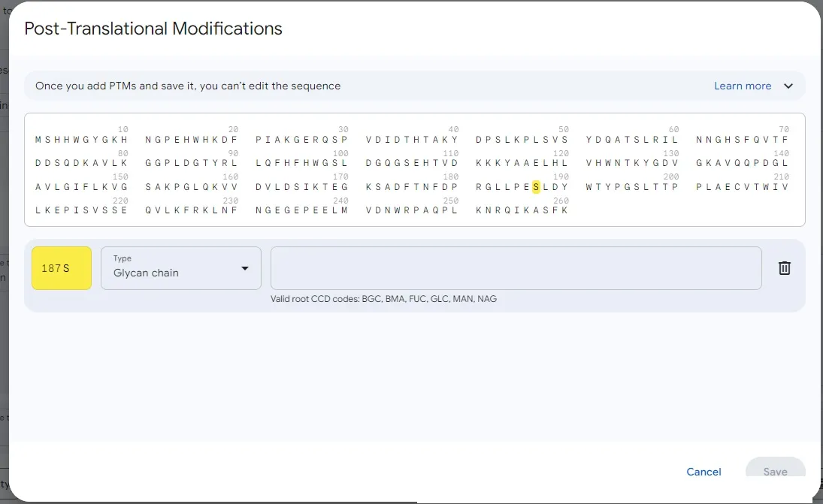Select residue H at position 10
The width and height of the screenshot is (823, 504).
(124, 140)
